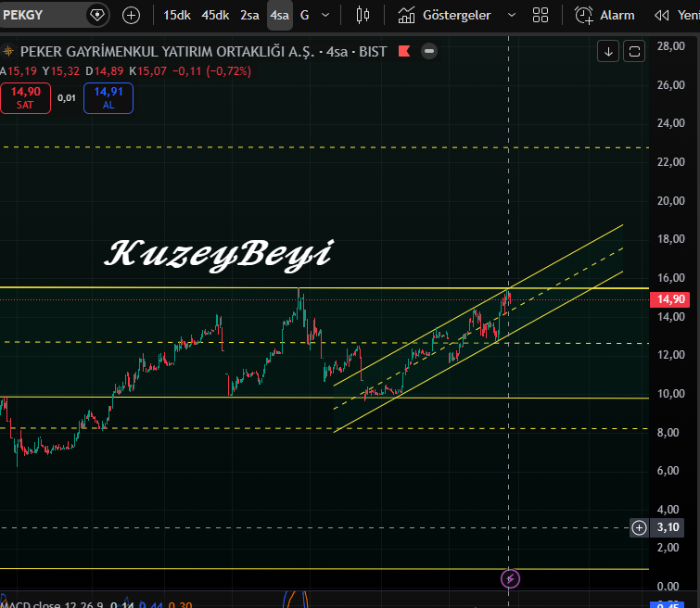
Task: Add symbol with plus circle icon
Action: [131, 15]
